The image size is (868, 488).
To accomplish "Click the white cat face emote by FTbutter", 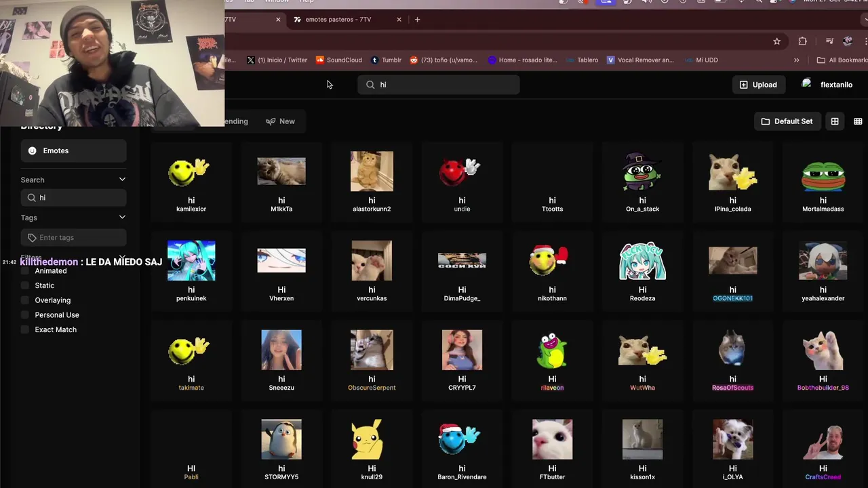I will (552, 439).
